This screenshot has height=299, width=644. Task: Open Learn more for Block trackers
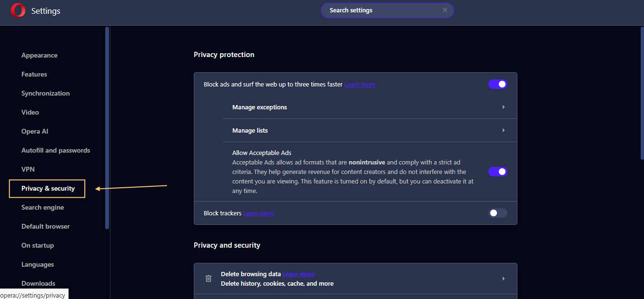258,213
